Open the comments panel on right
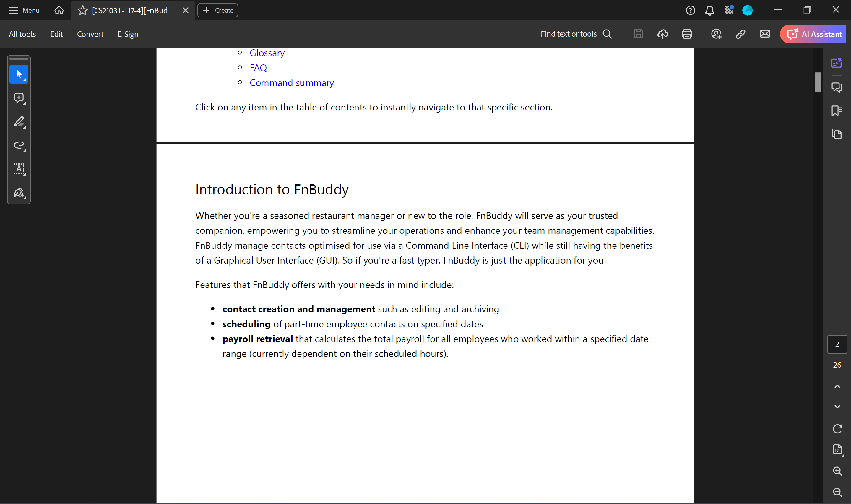The image size is (851, 504). click(837, 87)
